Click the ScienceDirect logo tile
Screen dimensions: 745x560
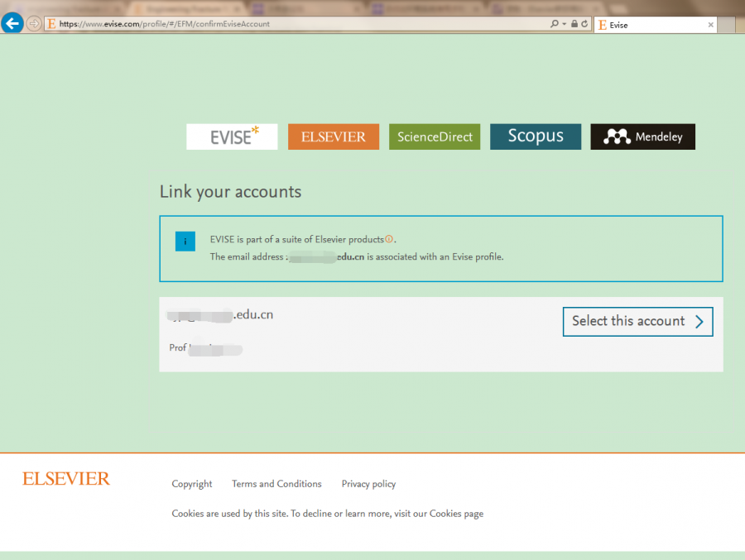(435, 136)
